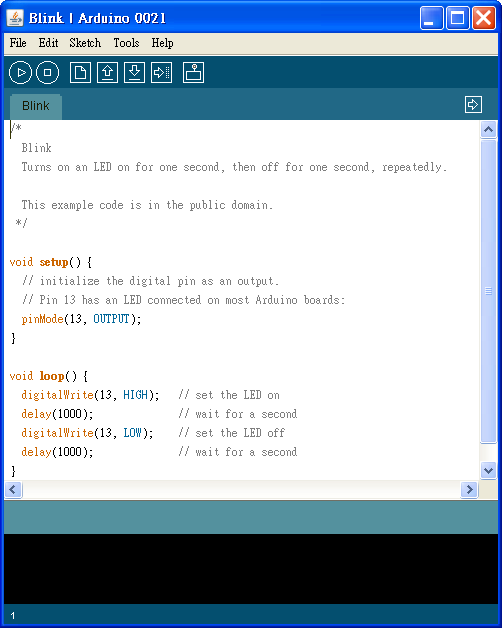Open the tab menu arrow button

point(473,105)
